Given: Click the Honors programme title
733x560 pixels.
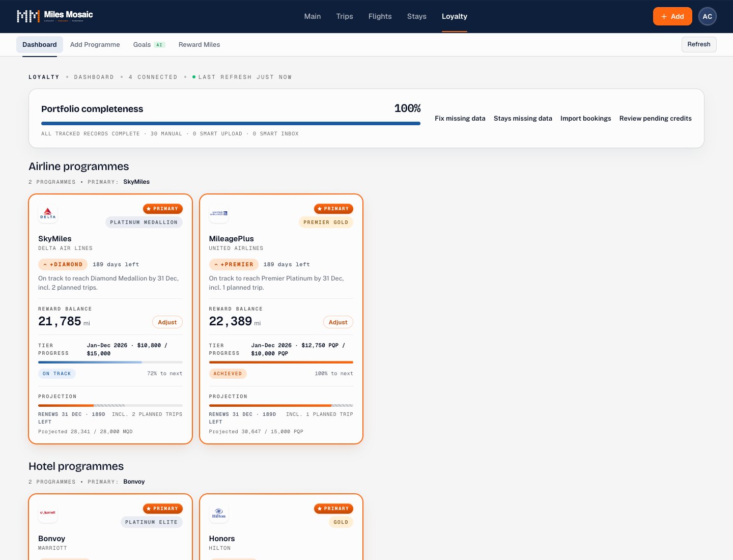Looking at the screenshot, I should tap(222, 539).
